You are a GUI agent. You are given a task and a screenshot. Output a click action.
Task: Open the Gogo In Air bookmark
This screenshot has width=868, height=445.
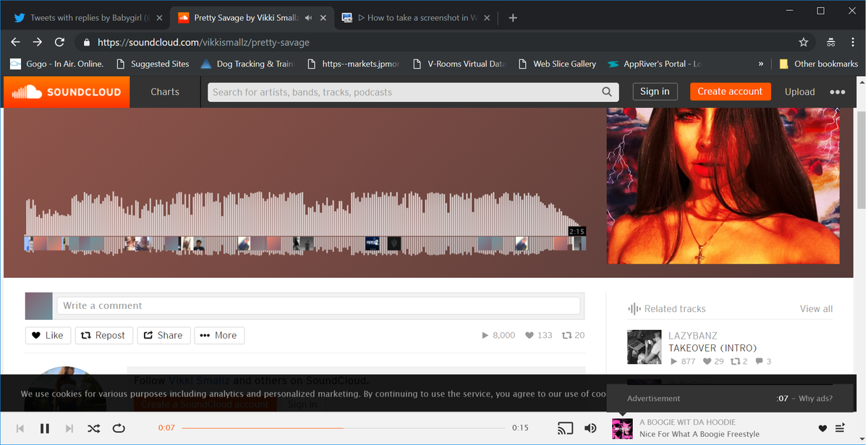coord(57,64)
